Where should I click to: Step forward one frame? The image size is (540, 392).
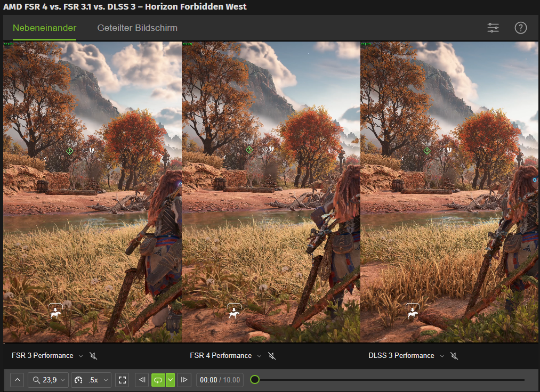coord(184,380)
